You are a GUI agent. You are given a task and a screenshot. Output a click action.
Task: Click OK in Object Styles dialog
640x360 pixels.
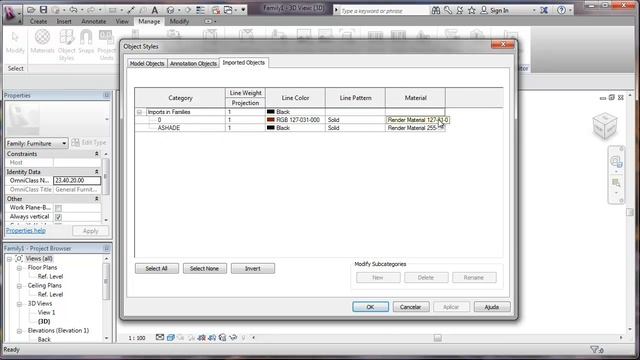click(x=370, y=307)
